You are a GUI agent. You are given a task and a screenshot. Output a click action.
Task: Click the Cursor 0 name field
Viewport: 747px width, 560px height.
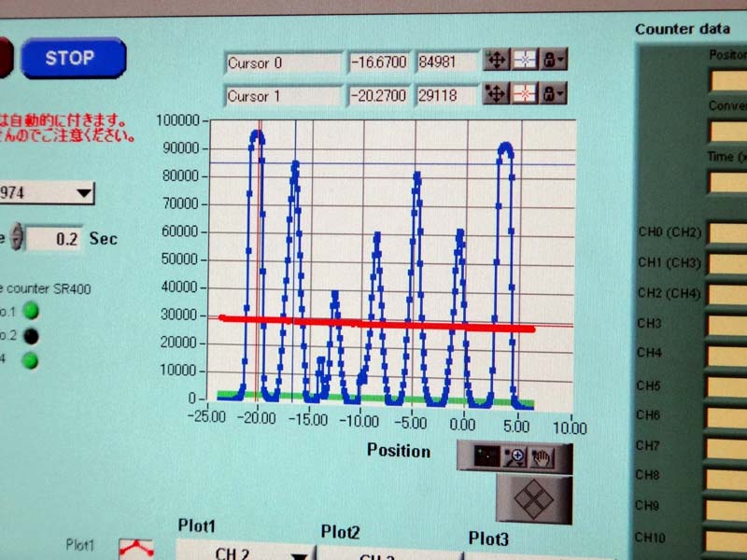tap(283, 63)
